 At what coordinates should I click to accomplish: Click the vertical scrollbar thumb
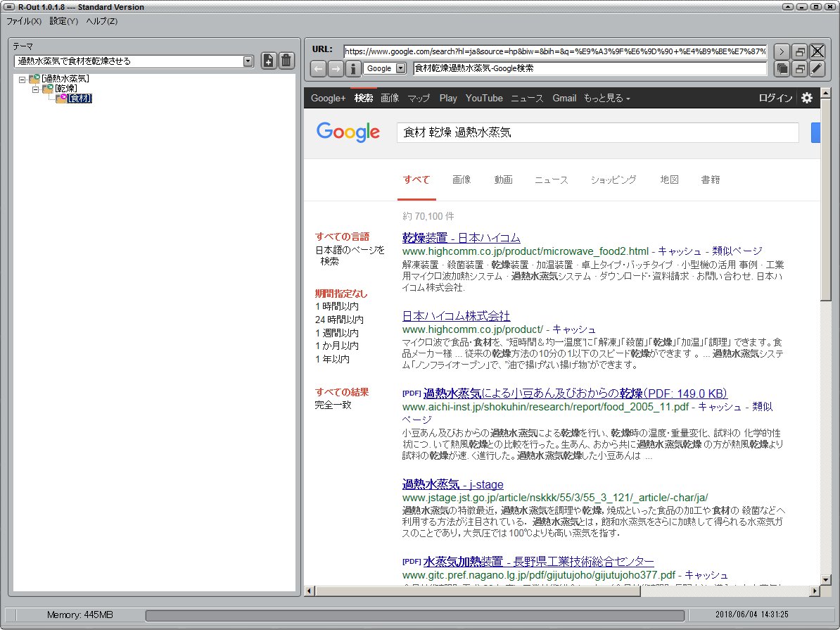coord(825,199)
